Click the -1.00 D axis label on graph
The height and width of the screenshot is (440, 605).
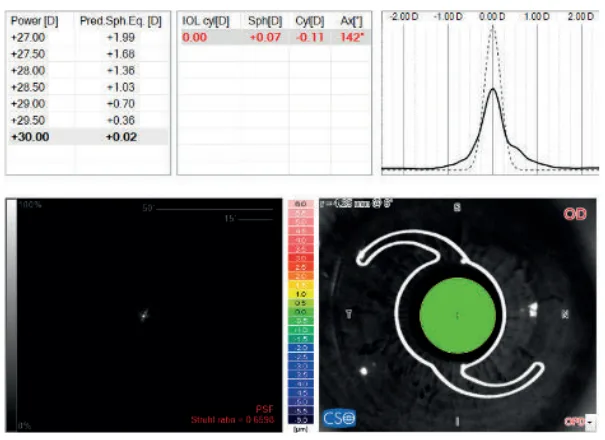point(448,17)
